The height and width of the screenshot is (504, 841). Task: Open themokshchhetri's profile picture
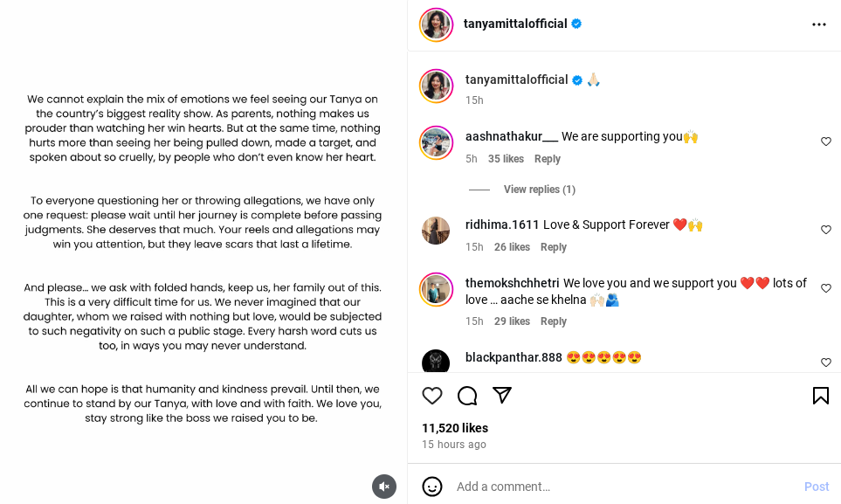(436, 289)
